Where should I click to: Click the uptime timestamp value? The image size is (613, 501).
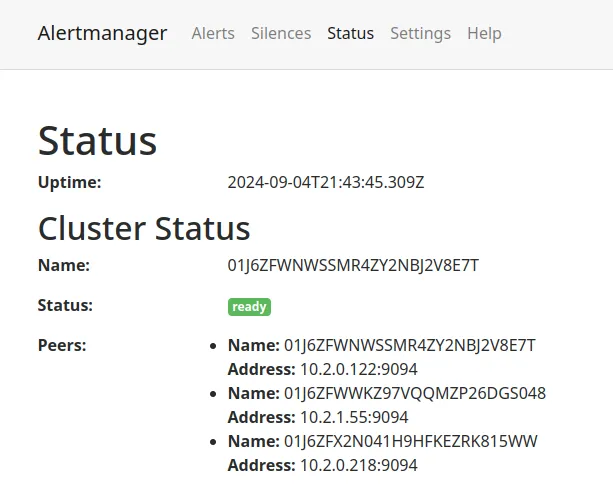pos(326,183)
